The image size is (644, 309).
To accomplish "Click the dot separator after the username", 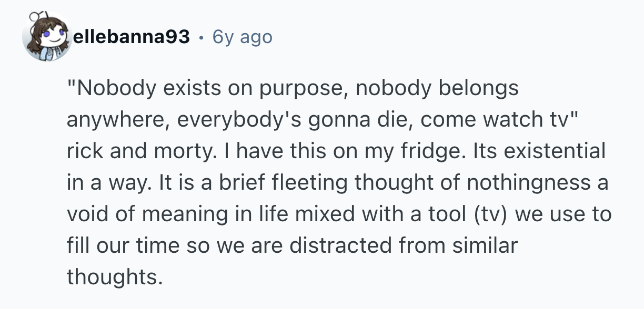I will [201, 37].
